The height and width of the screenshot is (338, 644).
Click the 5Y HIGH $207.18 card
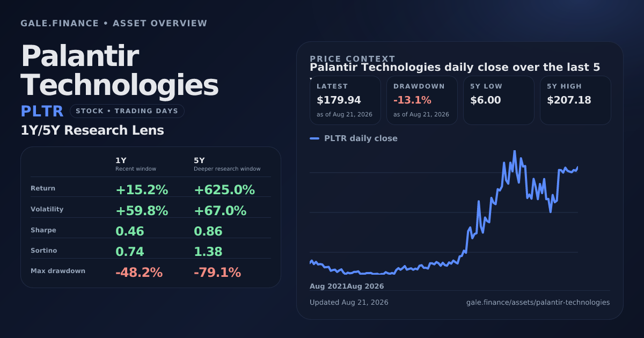pyautogui.click(x=575, y=100)
